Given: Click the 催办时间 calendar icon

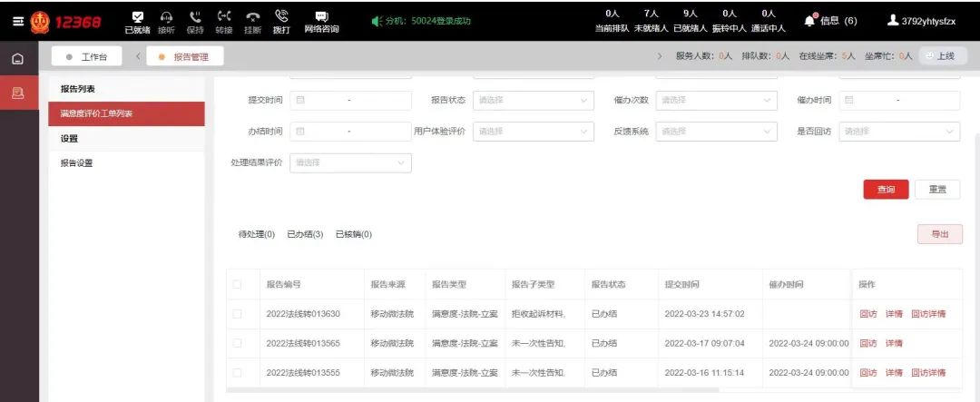Looking at the screenshot, I should pos(848,100).
